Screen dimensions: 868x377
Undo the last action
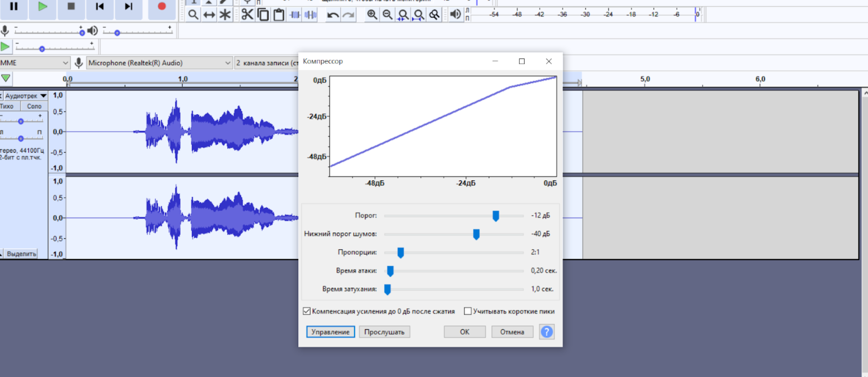[332, 15]
